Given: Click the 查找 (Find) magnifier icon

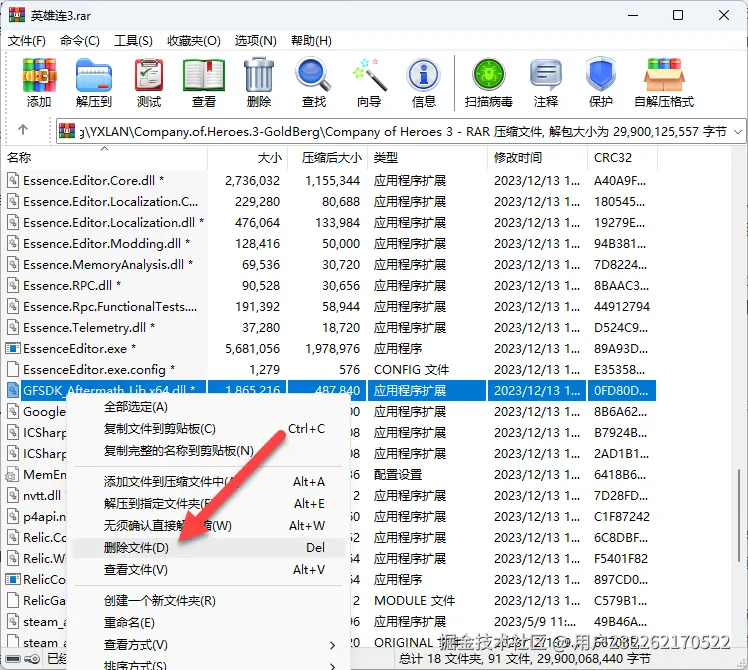Looking at the screenshot, I should (313, 75).
